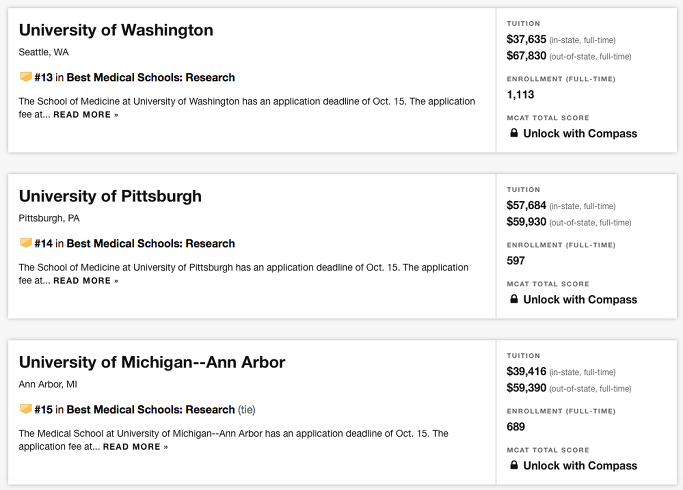This screenshot has height=490, width=683.
Task: Click Unlock with Compass for Washington MCAT
Action: (x=580, y=133)
